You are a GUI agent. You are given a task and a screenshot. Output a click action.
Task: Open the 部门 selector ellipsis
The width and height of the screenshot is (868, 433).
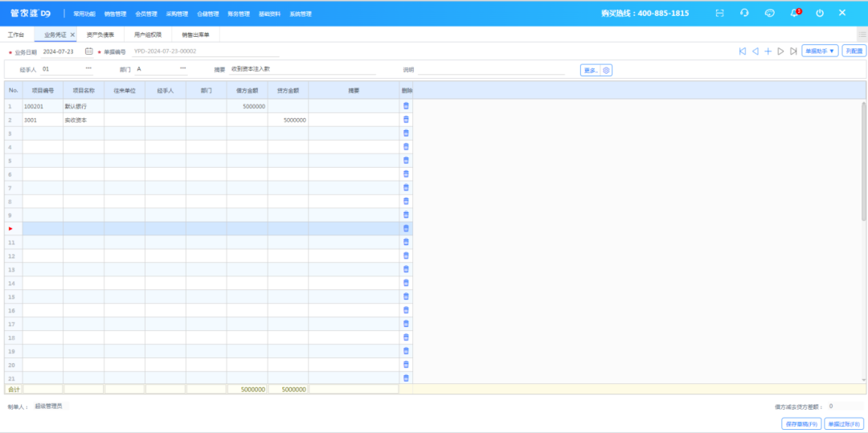click(x=182, y=69)
